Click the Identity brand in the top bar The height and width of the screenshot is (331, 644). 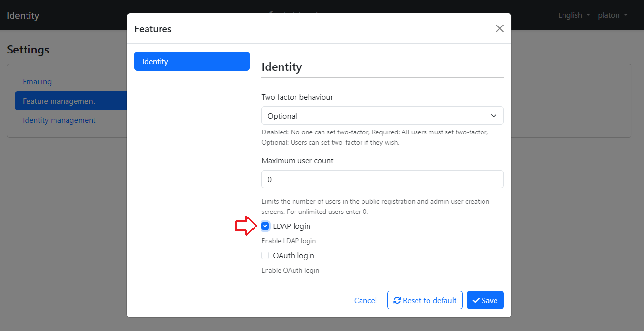(x=23, y=15)
